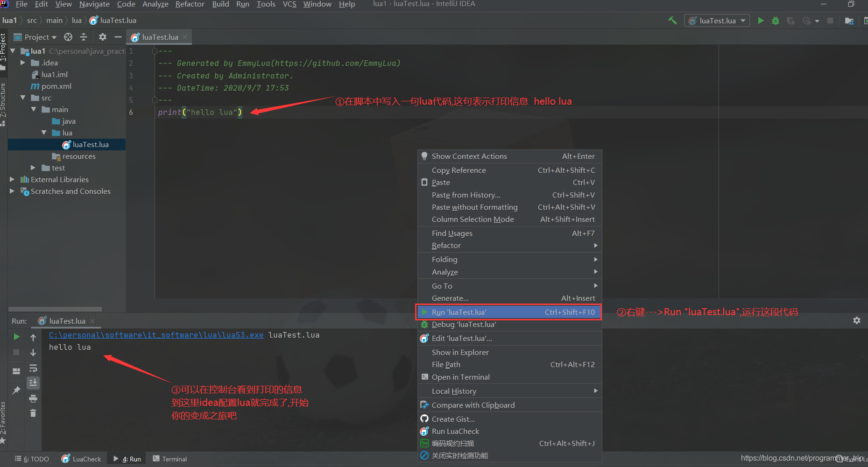
Task: Open the Analyze menu in the menu bar
Action: pyautogui.click(x=155, y=4)
